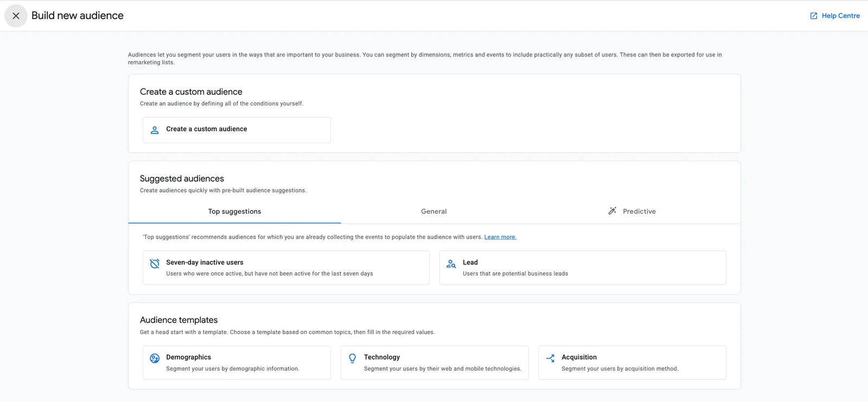Click the Help Centre external link icon

(x=814, y=16)
